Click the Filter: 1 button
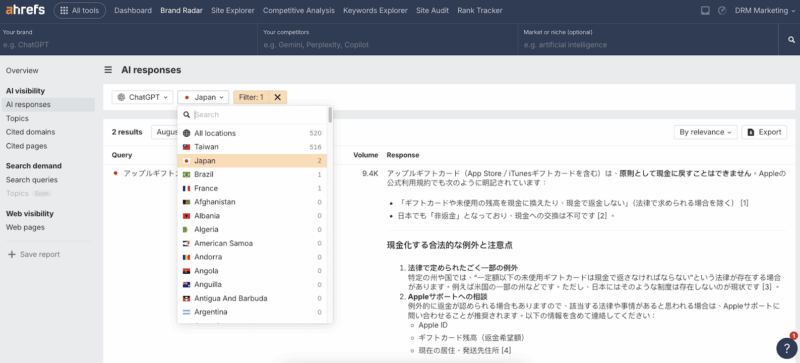 (x=251, y=97)
